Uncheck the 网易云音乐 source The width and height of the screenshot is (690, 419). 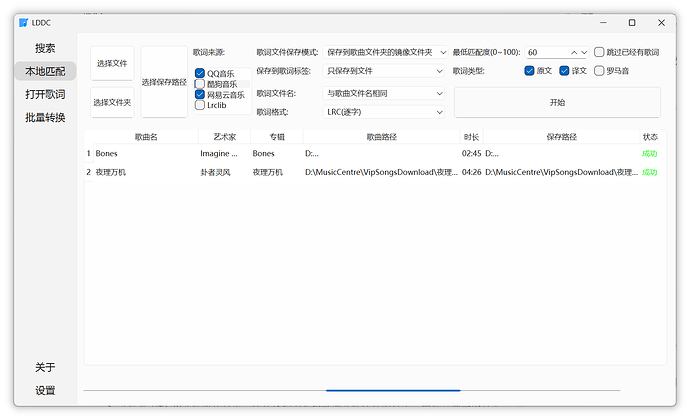click(x=200, y=95)
